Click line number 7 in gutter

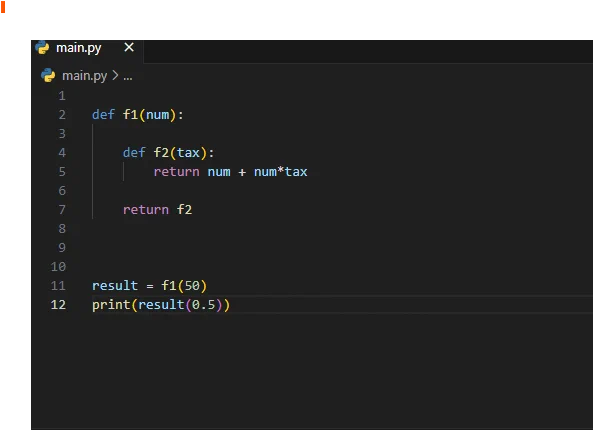[x=62, y=210]
